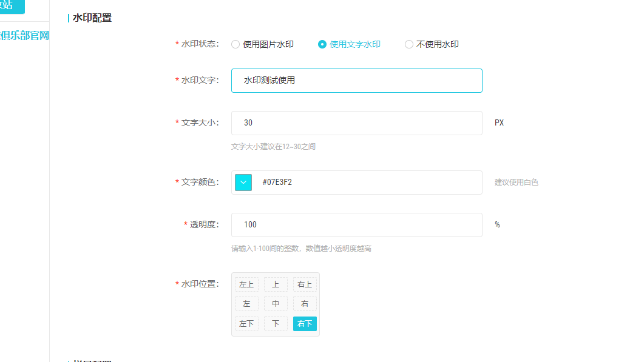Click the selected 右下 position button

click(305, 324)
